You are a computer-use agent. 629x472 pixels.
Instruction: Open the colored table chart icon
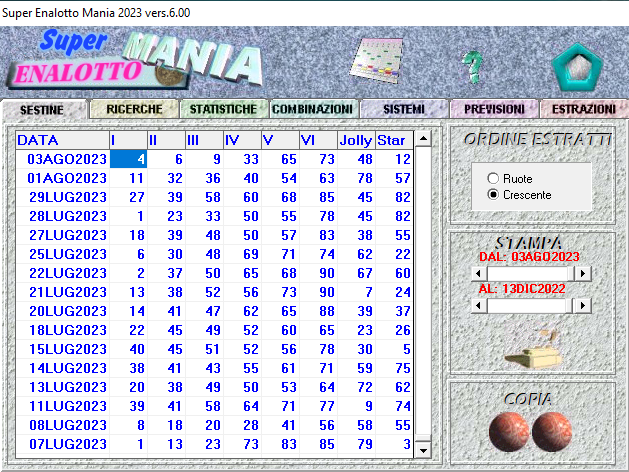[x=376, y=60]
